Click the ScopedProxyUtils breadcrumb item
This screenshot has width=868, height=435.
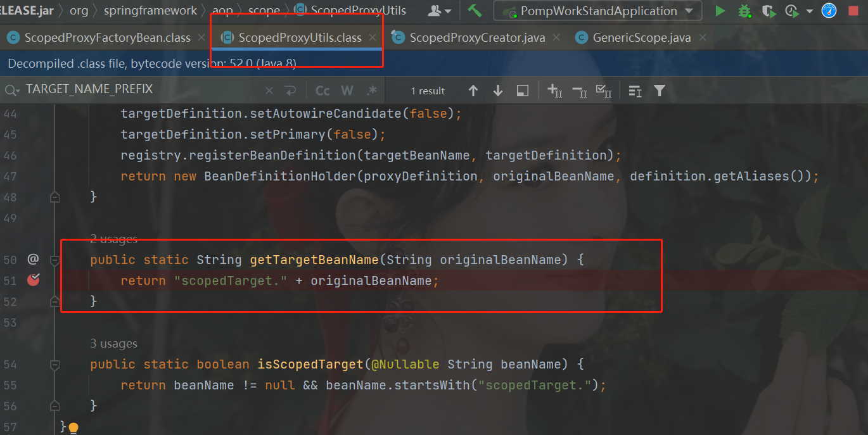(x=351, y=11)
